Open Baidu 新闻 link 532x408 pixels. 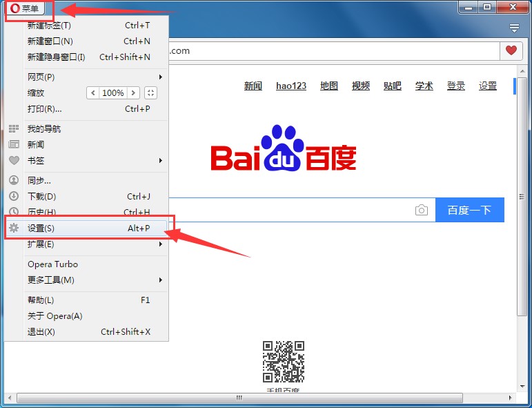pyautogui.click(x=253, y=86)
